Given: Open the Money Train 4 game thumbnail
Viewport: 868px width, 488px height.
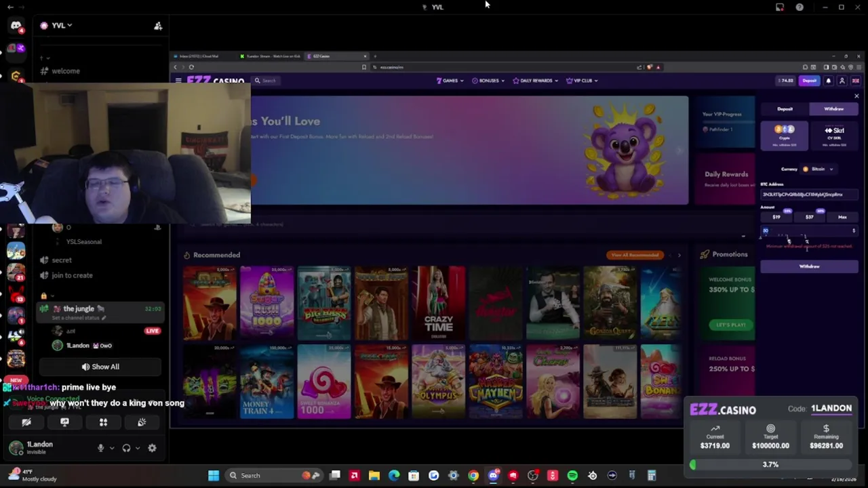Looking at the screenshot, I should (267, 382).
